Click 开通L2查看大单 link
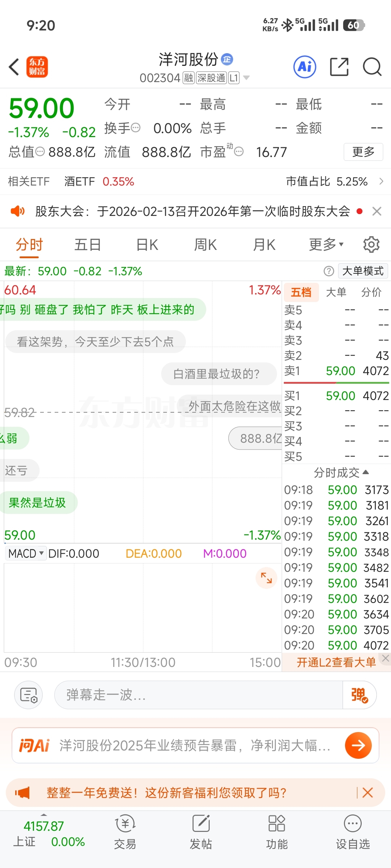Viewport: 391px width, 868px height. (x=336, y=662)
